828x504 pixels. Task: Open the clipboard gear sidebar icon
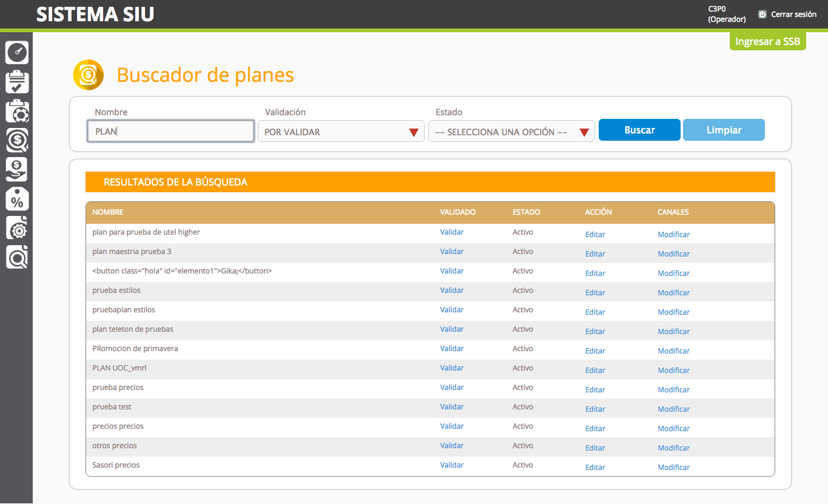point(17,111)
